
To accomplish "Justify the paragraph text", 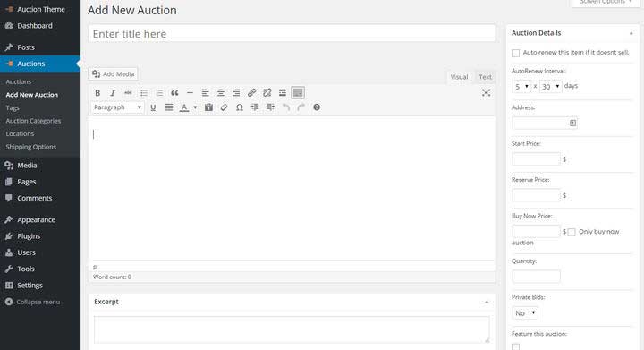I will [168, 107].
